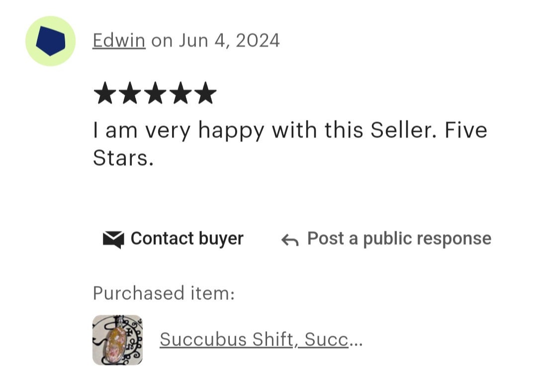This screenshot has width=537, height=392.
Task: Click the review date Jun 4, 2024
Action: point(229,40)
